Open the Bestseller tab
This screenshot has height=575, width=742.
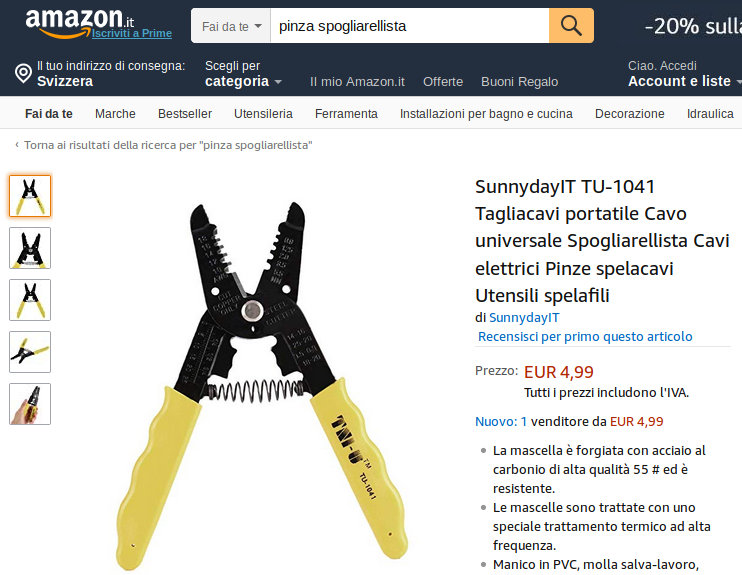coord(185,114)
